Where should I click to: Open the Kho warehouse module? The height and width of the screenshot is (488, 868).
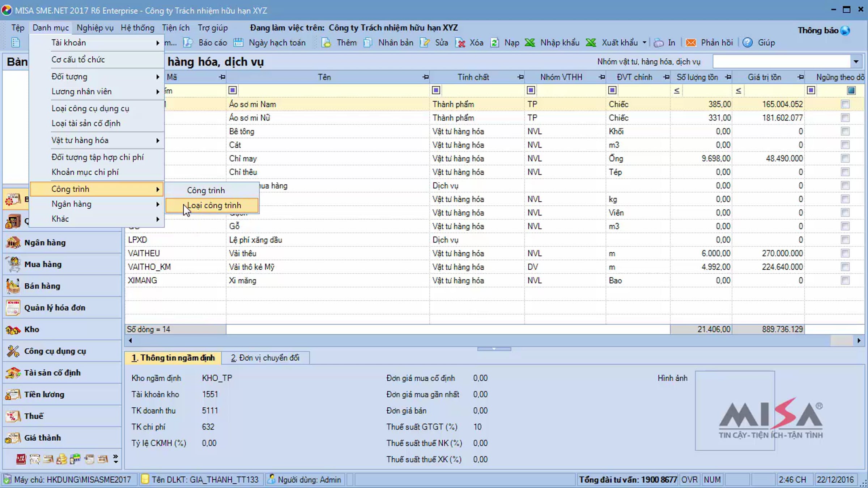click(x=62, y=329)
